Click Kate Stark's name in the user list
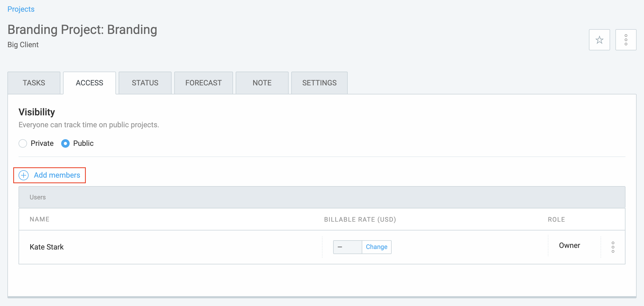Image resolution: width=644 pixels, height=306 pixels. (47, 247)
